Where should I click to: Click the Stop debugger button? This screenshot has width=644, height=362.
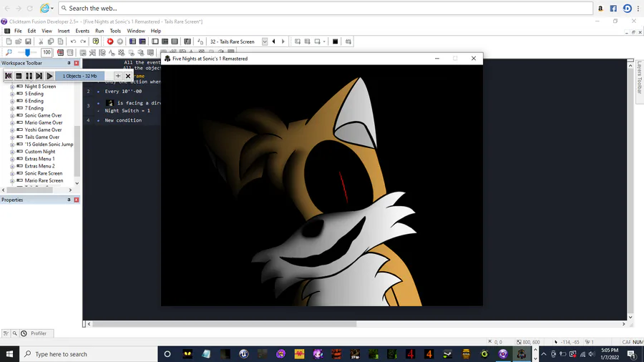[x=19, y=76]
